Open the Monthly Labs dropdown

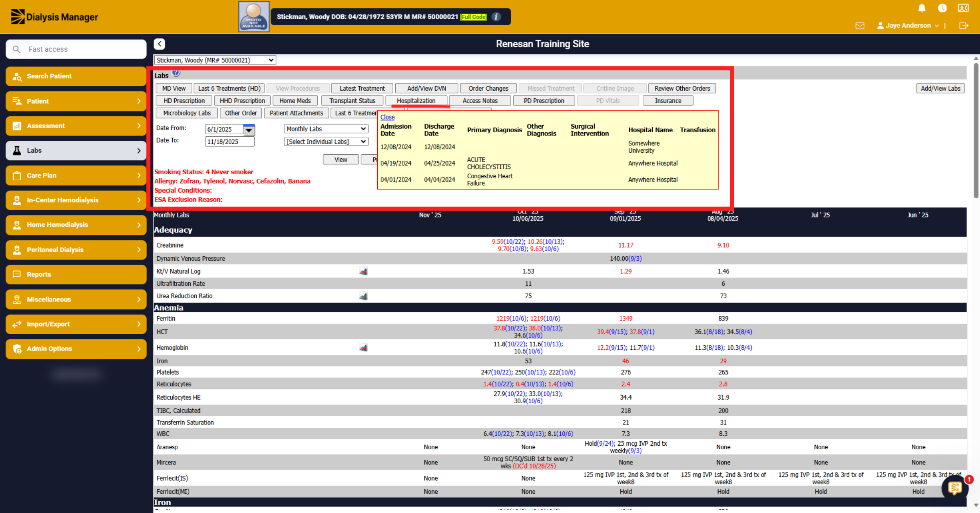pyautogui.click(x=326, y=129)
